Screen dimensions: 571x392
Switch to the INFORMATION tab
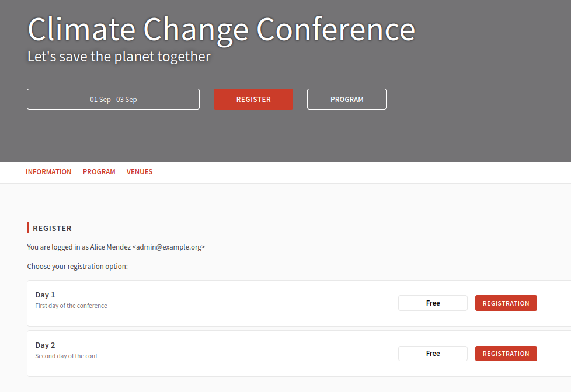tap(48, 172)
